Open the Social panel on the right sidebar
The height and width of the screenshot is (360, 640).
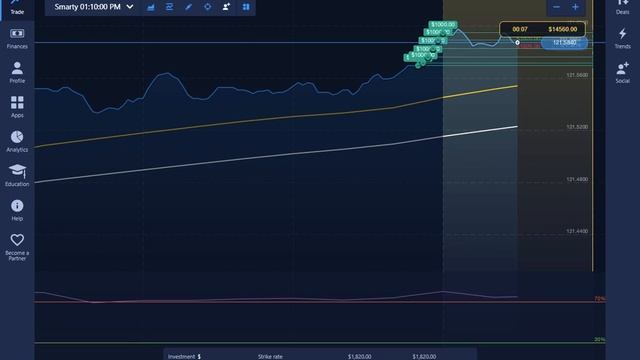(622, 73)
